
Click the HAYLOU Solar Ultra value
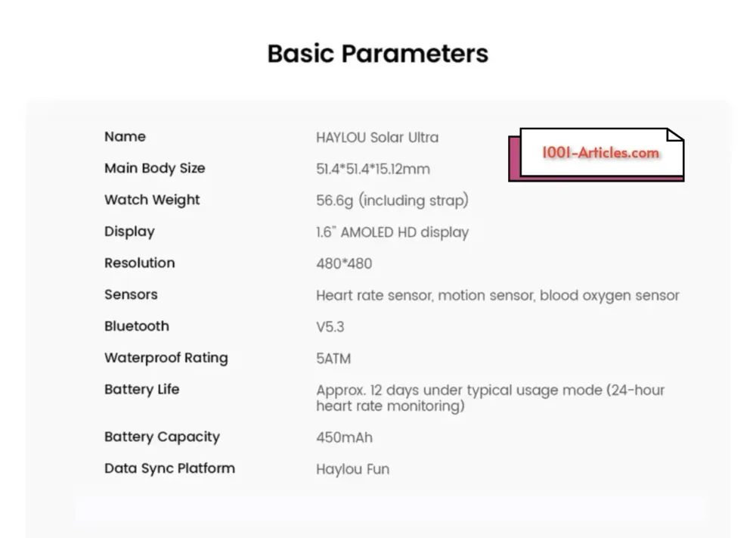pyautogui.click(x=377, y=138)
